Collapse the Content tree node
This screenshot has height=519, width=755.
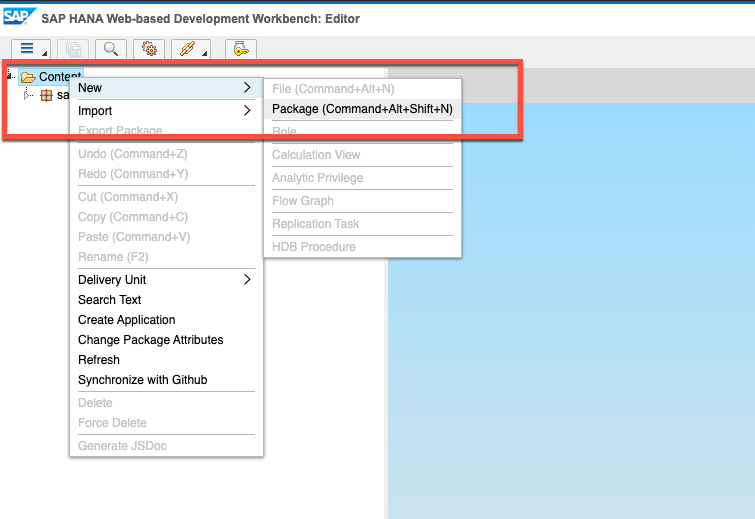tap(10, 75)
